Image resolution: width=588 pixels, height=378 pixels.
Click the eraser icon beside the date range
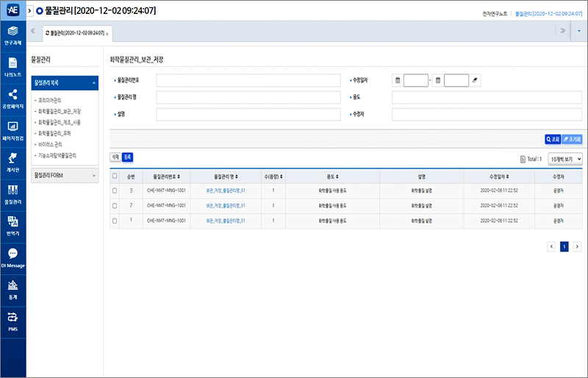tap(476, 81)
